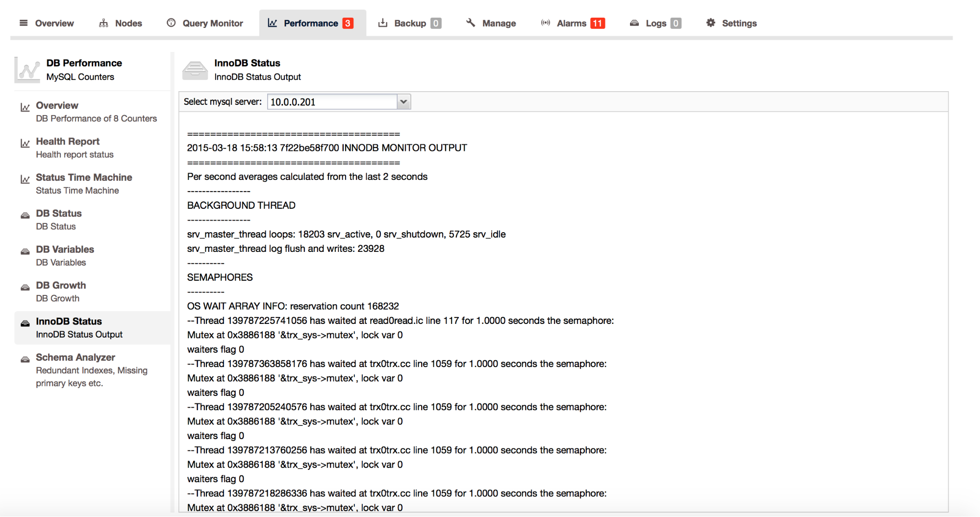Open Status Time Machine page
The image size is (980, 517).
[93, 184]
